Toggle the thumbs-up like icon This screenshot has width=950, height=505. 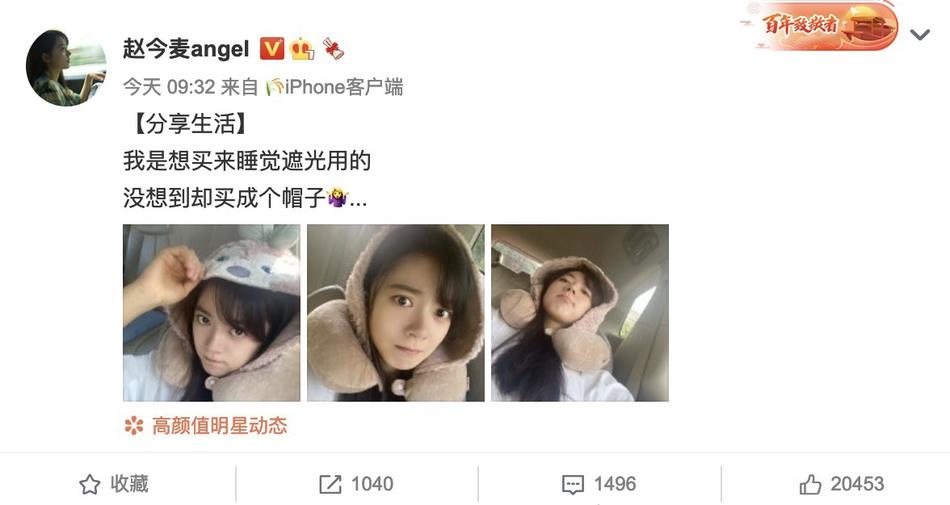[x=810, y=484]
